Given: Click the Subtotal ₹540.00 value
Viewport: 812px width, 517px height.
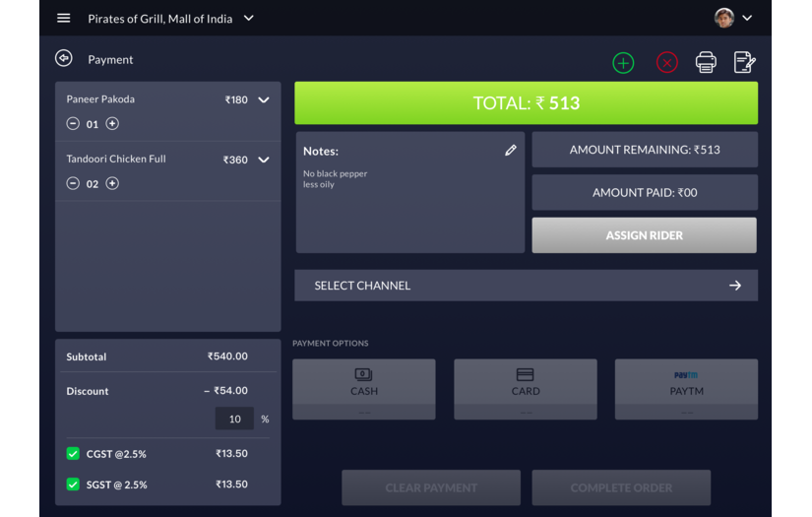Looking at the screenshot, I should tap(227, 355).
